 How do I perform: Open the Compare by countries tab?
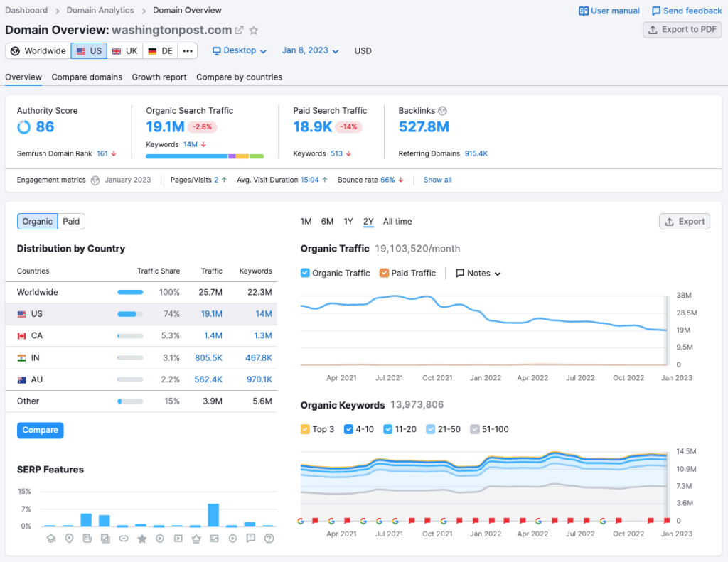[239, 77]
